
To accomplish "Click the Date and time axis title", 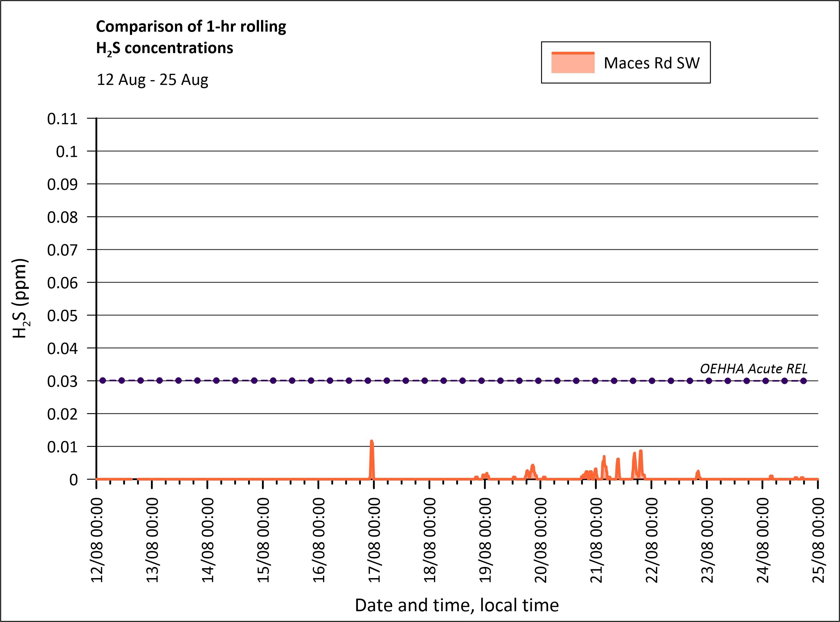I will (457, 605).
